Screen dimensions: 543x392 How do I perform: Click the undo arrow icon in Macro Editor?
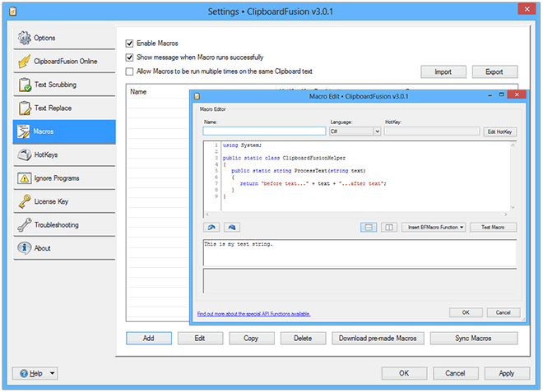(211, 227)
